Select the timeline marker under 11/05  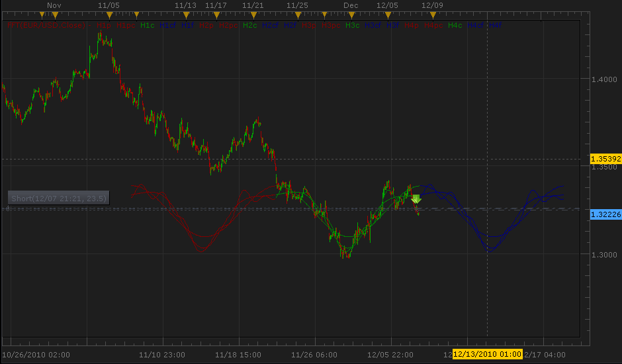109,15
